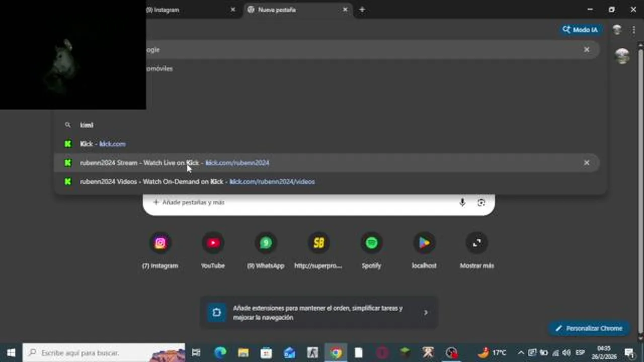
Task: Open the WhatsApp shortcut tile
Action: coord(266,251)
